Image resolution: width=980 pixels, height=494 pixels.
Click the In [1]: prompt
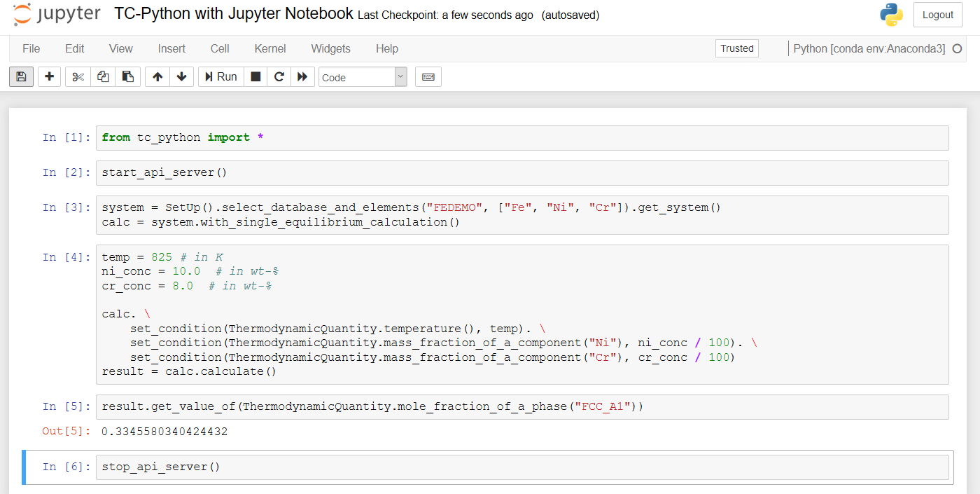click(66, 137)
